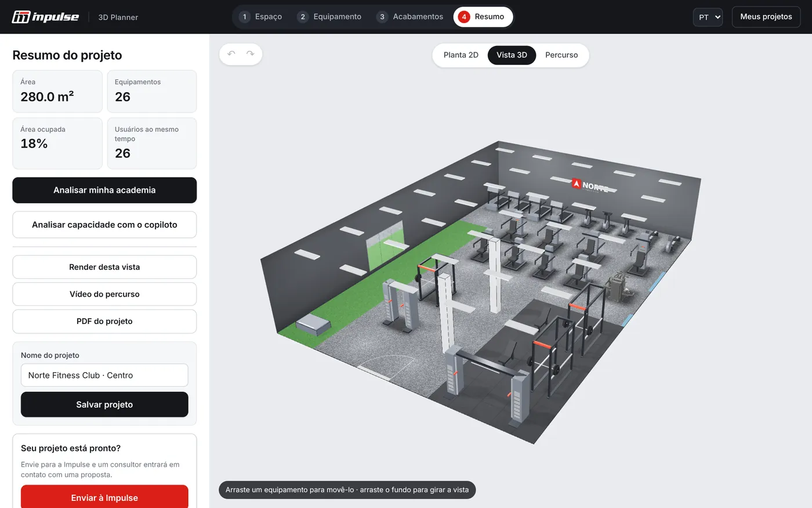Click Enviar à Impulse button
This screenshot has height=508, width=812.
tap(104, 497)
